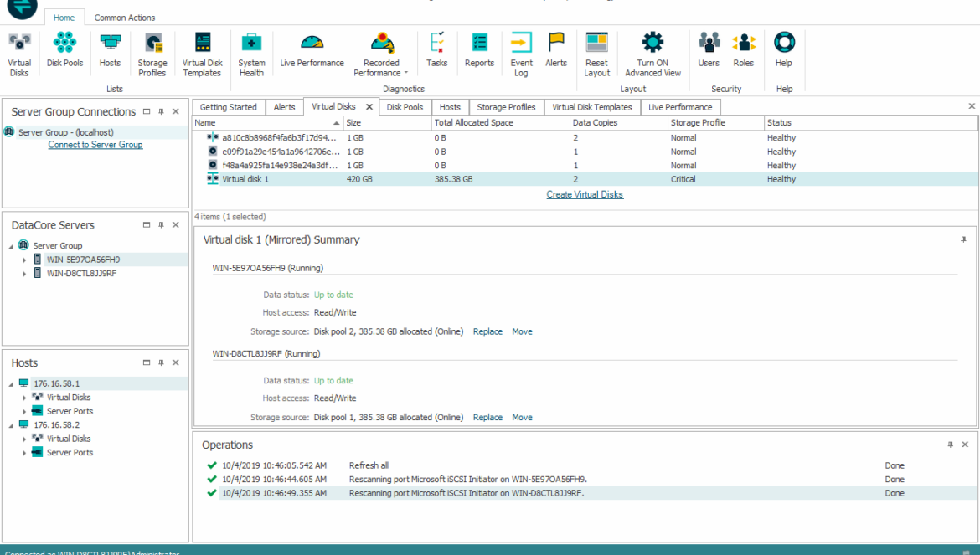980x555 pixels.
Task: Switch to the Live Performance tab
Action: click(x=680, y=107)
